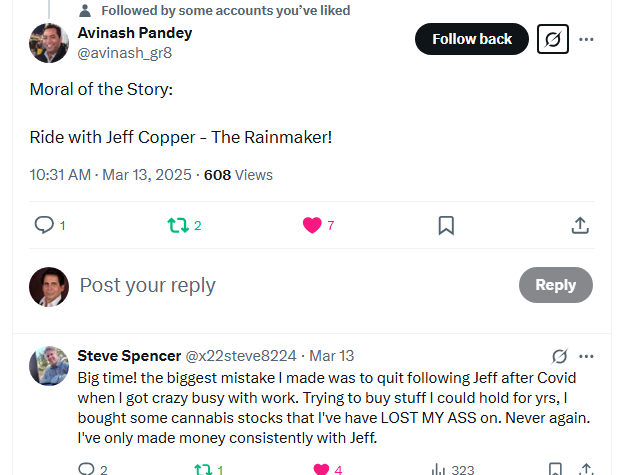
Task: Open the @avinash_gr8 handle link
Action: point(125,52)
